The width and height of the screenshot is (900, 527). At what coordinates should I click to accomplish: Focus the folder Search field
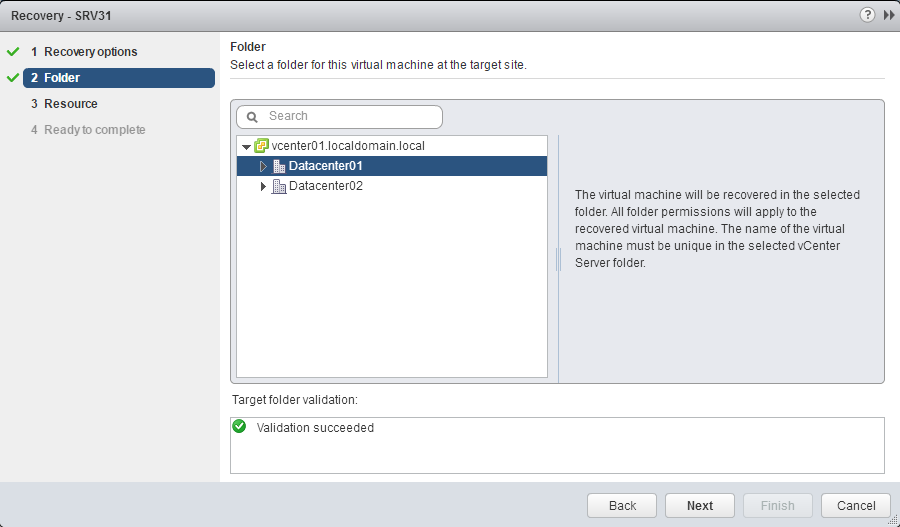click(350, 117)
